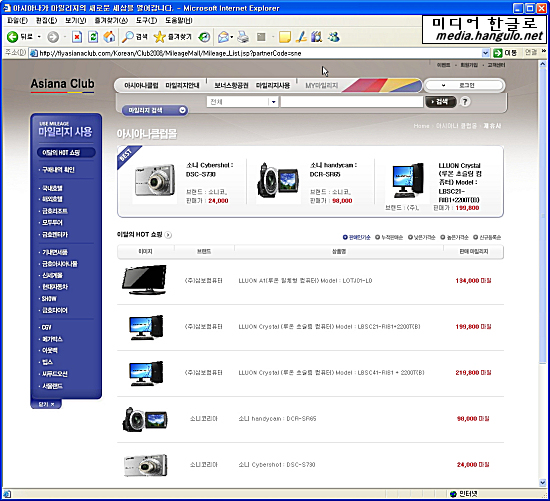Open the MY마일리지 nav tab
Image resolution: width=550 pixels, height=501 pixels.
pos(322,86)
